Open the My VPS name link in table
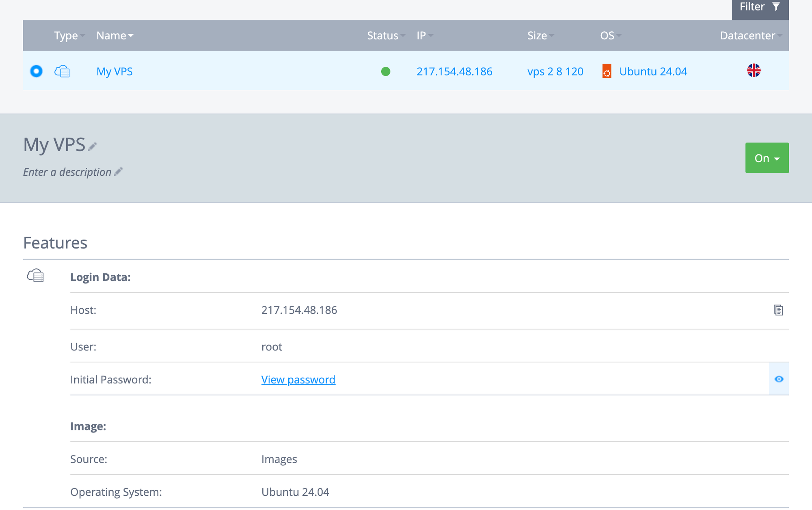Screen dimensions: 812x510 [x=114, y=71]
